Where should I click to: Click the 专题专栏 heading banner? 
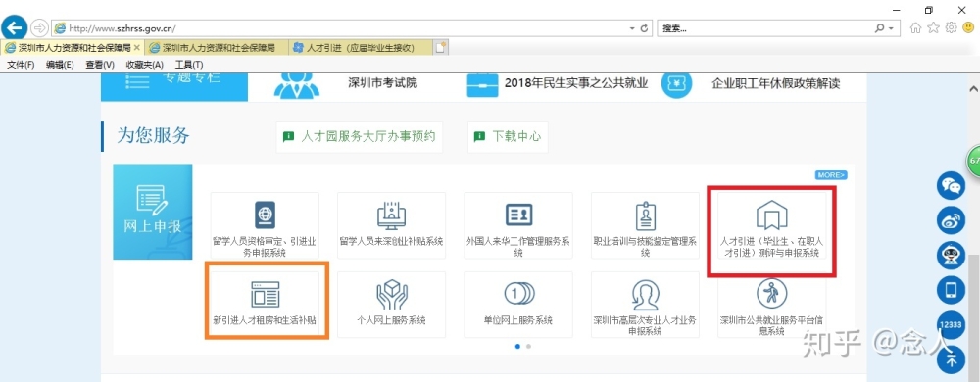tap(174, 86)
